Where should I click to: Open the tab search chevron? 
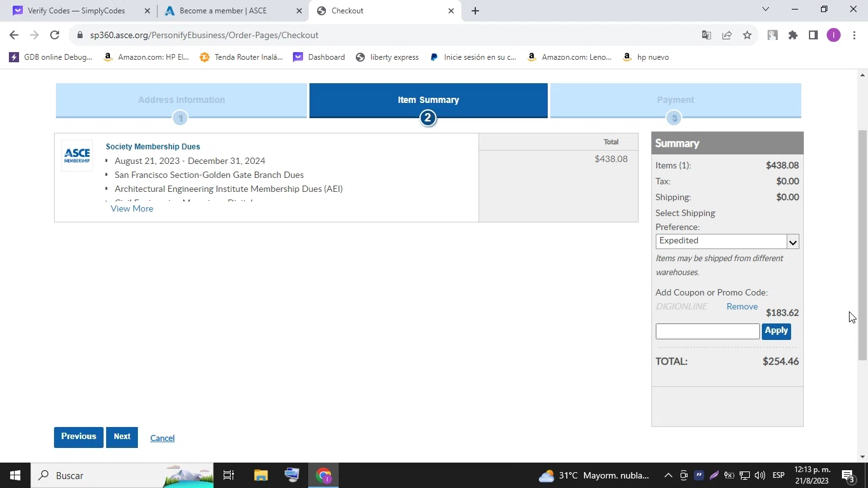766,10
